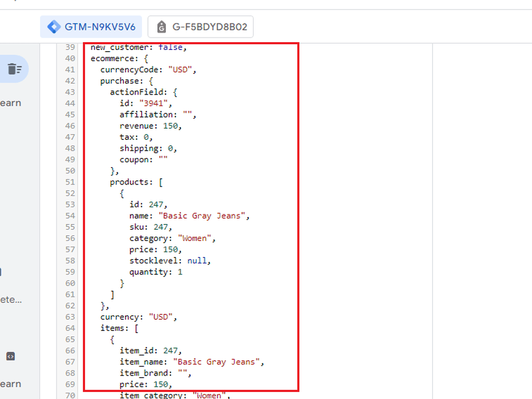Click the small code brackets icon in sidebar
This screenshot has width=532, height=399.
click(11, 356)
